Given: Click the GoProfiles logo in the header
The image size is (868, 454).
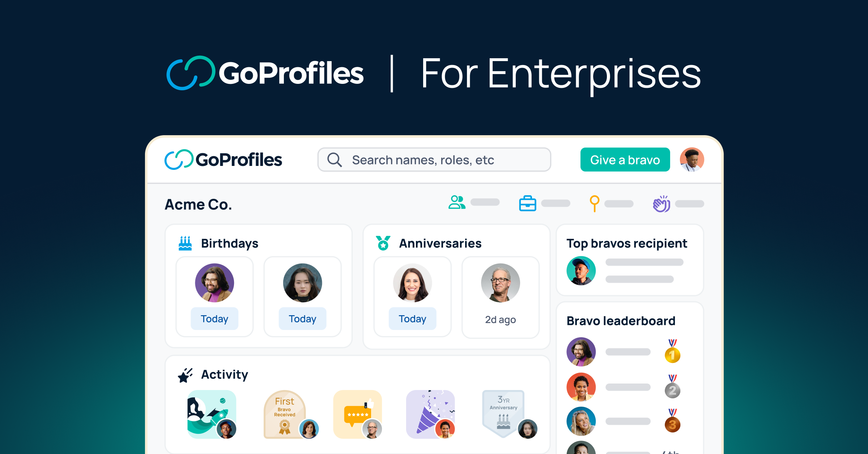Looking at the screenshot, I should coord(224,159).
